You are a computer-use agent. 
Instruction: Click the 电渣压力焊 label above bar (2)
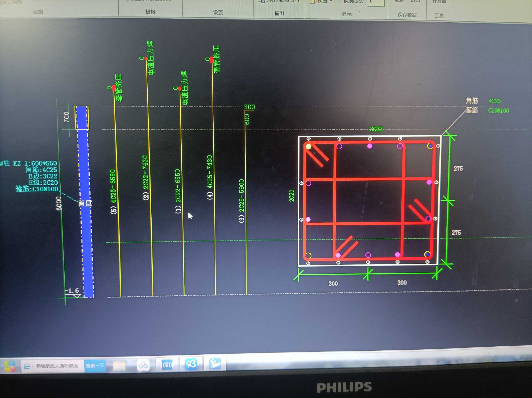point(151,58)
